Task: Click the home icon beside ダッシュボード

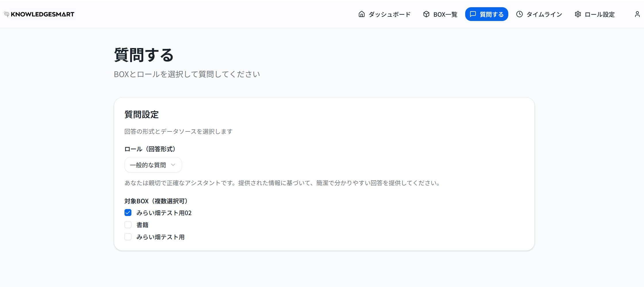Action: point(361,14)
